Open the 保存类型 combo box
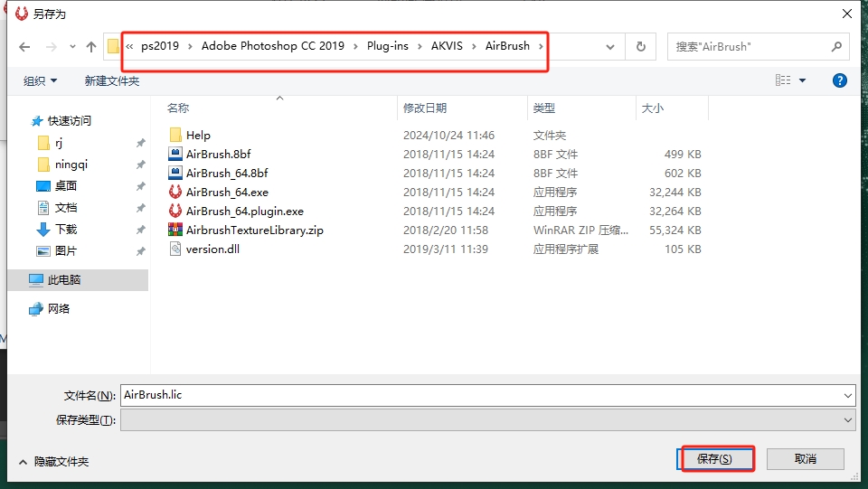 (x=487, y=420)
